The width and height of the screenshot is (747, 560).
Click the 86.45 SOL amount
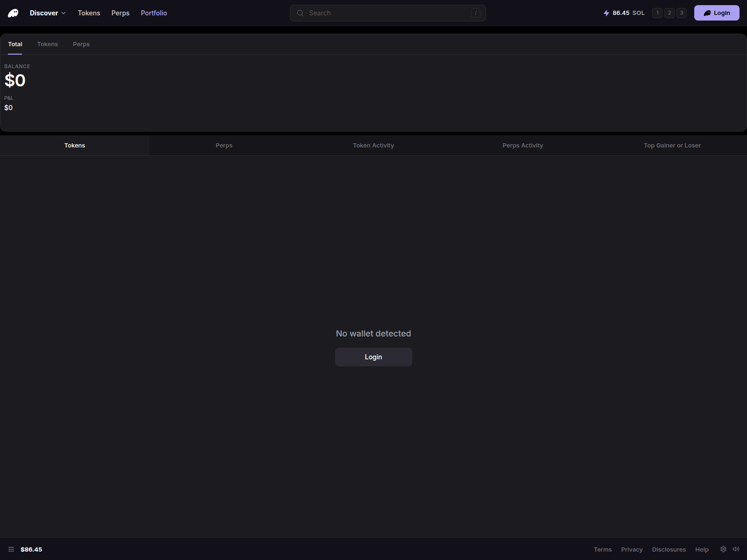pyautogui.click(x=628, y=13)
